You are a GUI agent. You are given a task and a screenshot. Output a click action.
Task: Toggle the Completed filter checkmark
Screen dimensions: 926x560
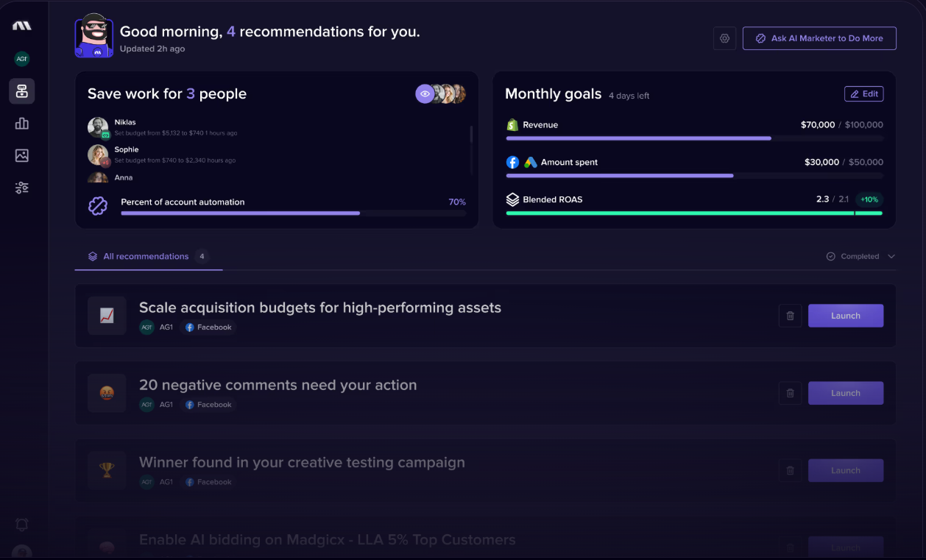coord(831,256)
